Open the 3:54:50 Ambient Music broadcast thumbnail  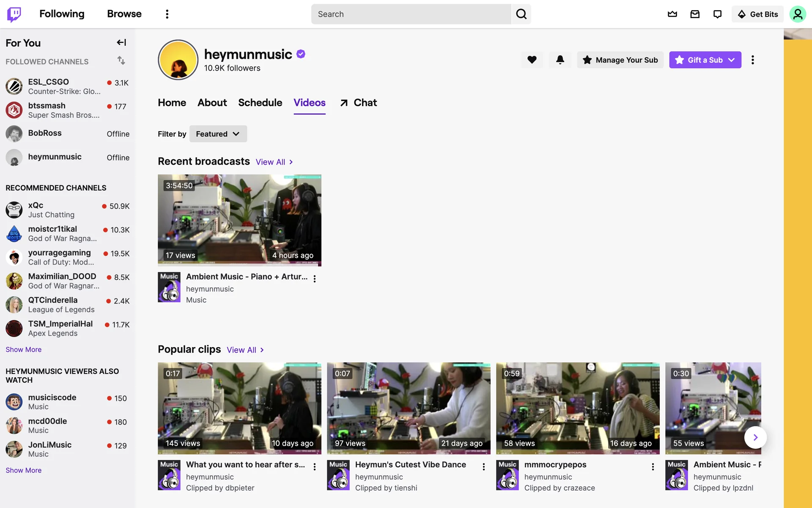[x=239, y=220]
